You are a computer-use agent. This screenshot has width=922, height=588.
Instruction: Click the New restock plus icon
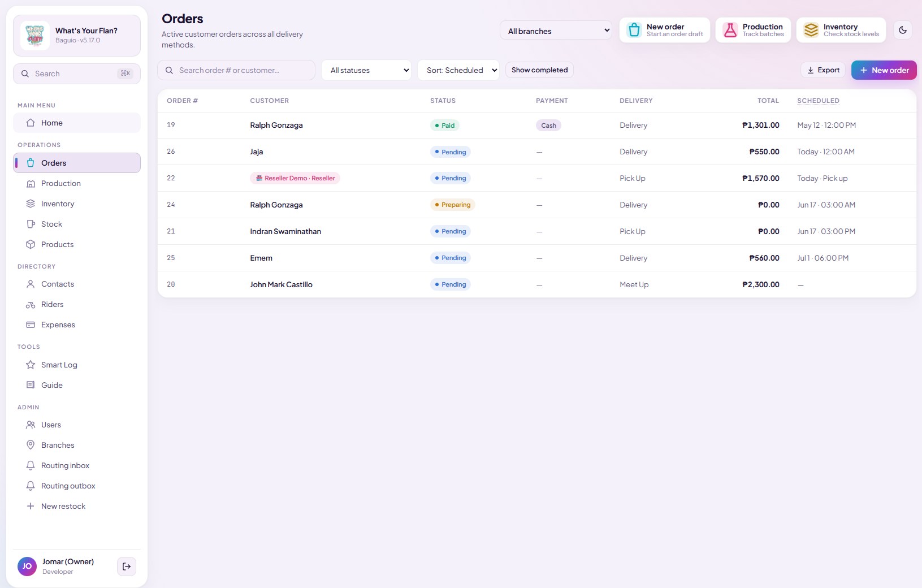(31, 506)
